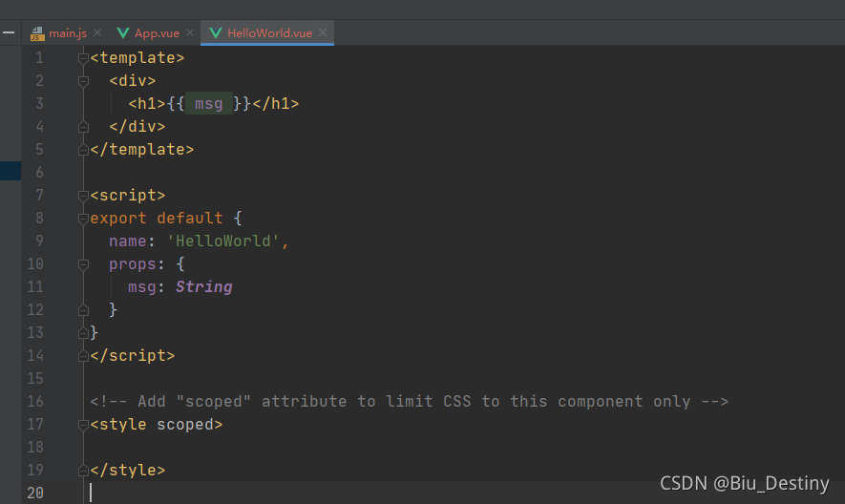Close the App.vue tab

pos(190,32)
